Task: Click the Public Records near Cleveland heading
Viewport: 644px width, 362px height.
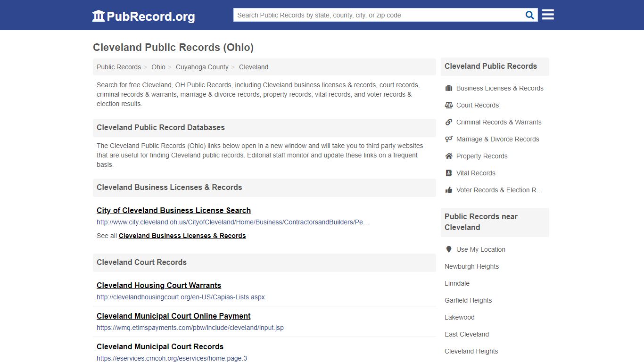Action: point(481,222)
